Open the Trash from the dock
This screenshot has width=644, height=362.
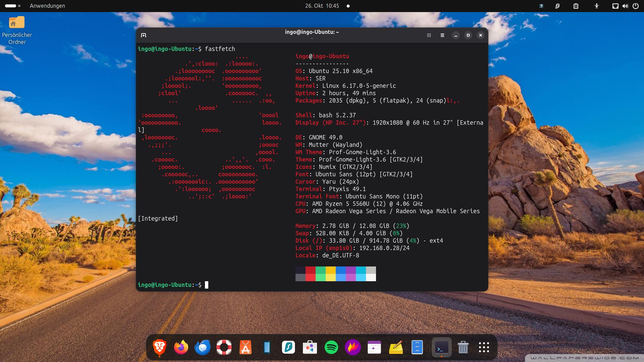click(463, 347)
